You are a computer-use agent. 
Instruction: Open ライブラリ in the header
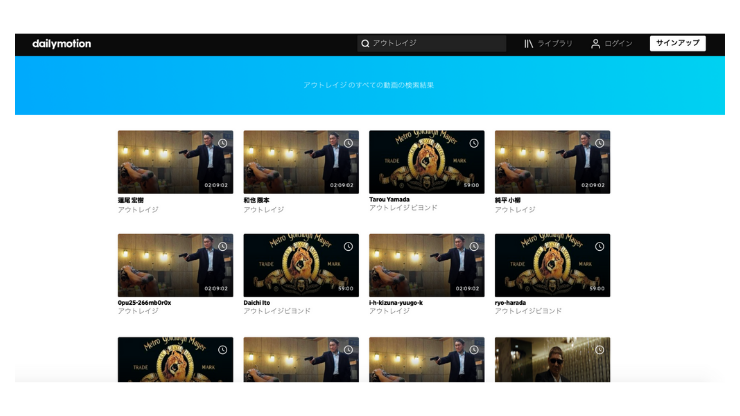(x=555, y=44)
